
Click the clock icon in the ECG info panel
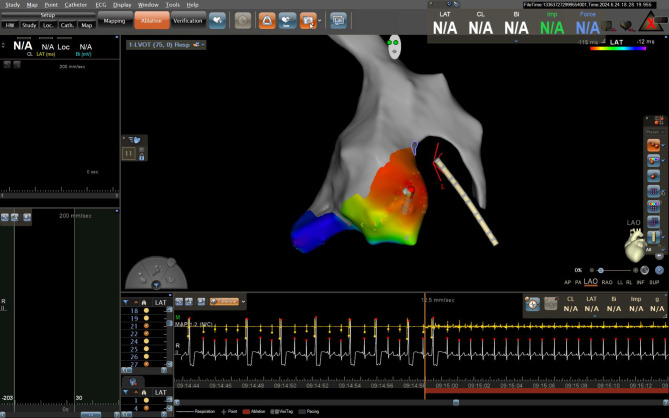coord(534,304)
